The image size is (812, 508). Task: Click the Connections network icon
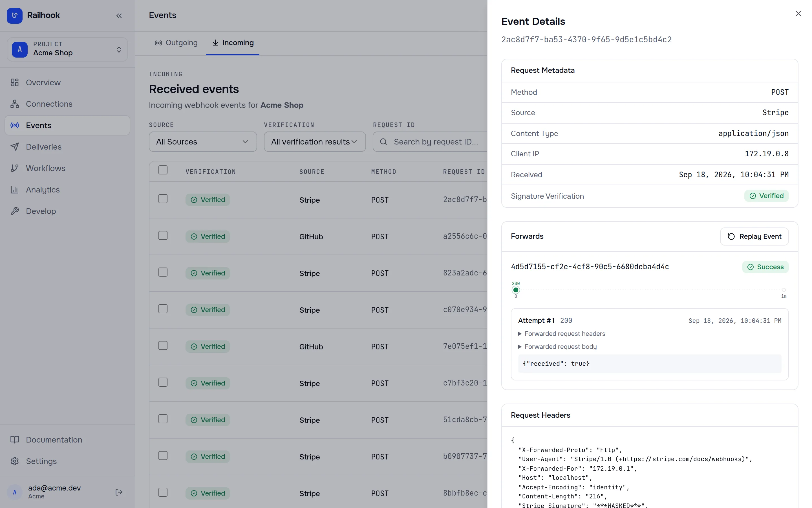tap(14, 104)
